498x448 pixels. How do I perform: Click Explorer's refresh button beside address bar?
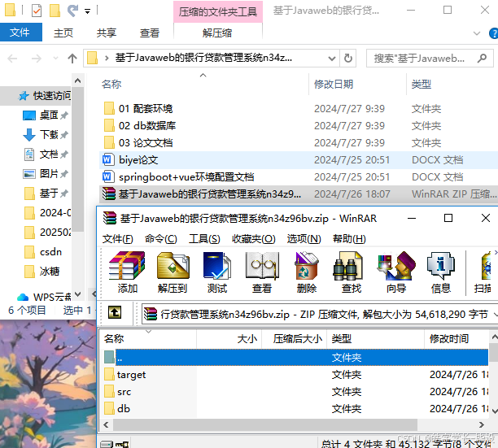tap(348, 58)
